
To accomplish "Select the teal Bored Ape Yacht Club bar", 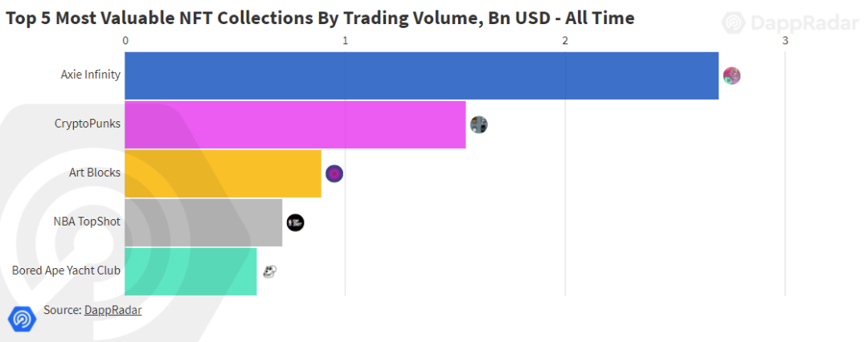I will [190, 271].
